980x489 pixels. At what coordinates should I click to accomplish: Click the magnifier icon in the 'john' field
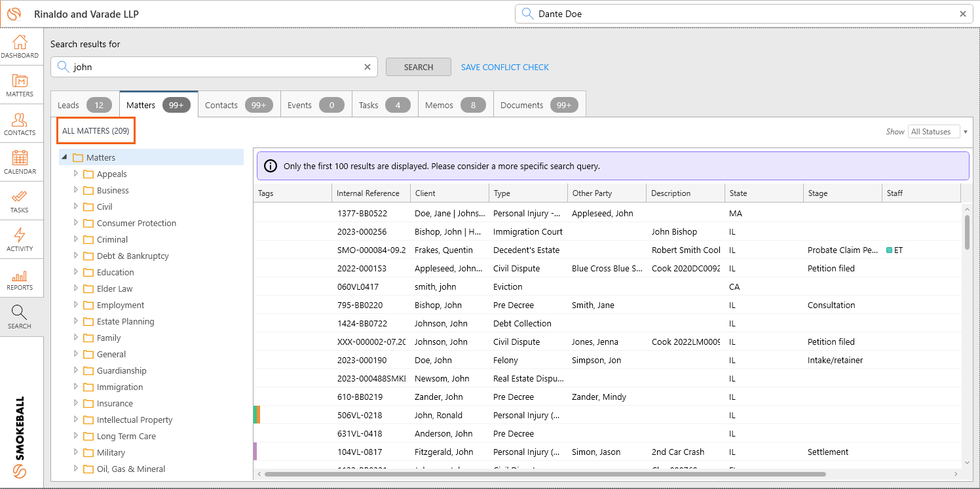tap(63, 67)
